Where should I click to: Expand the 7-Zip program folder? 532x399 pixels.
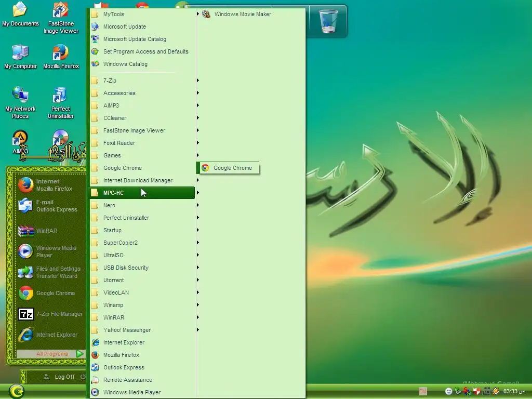point(142,81)
